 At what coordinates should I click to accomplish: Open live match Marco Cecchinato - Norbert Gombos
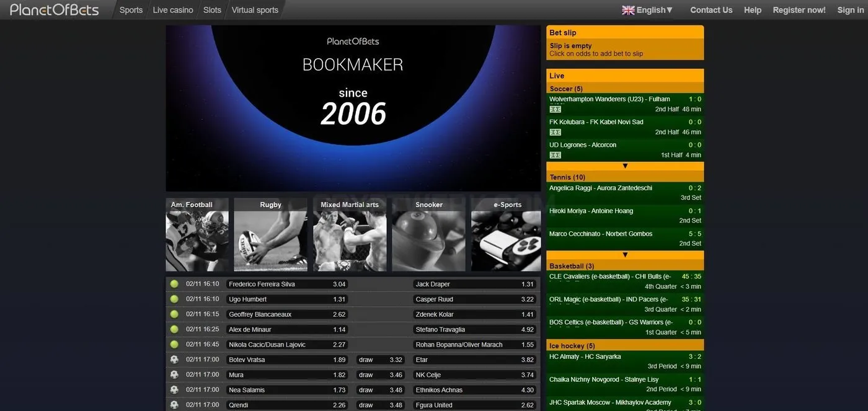click(625, 239)
